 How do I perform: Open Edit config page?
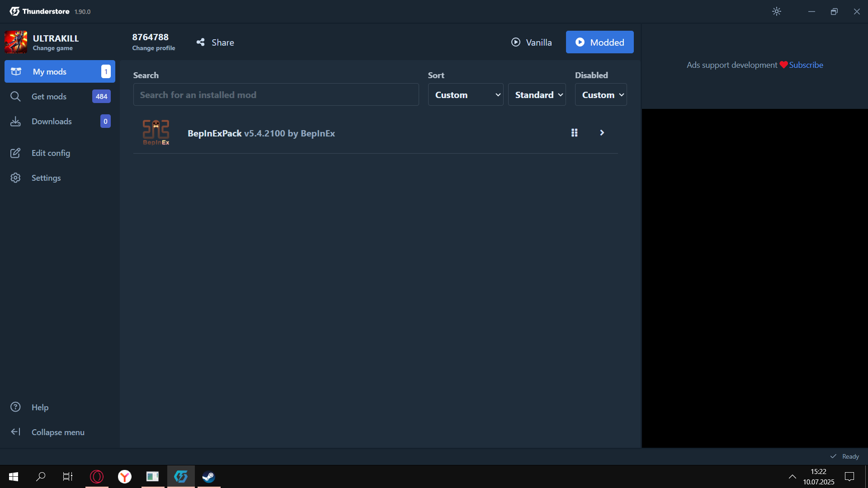pyautogui.click(x=60, y=153)
